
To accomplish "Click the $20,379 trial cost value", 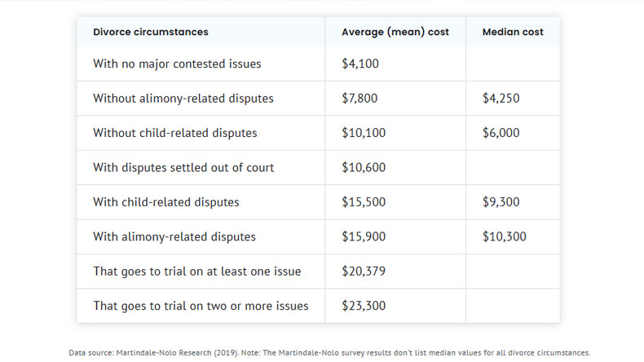I will coord(364,271).
